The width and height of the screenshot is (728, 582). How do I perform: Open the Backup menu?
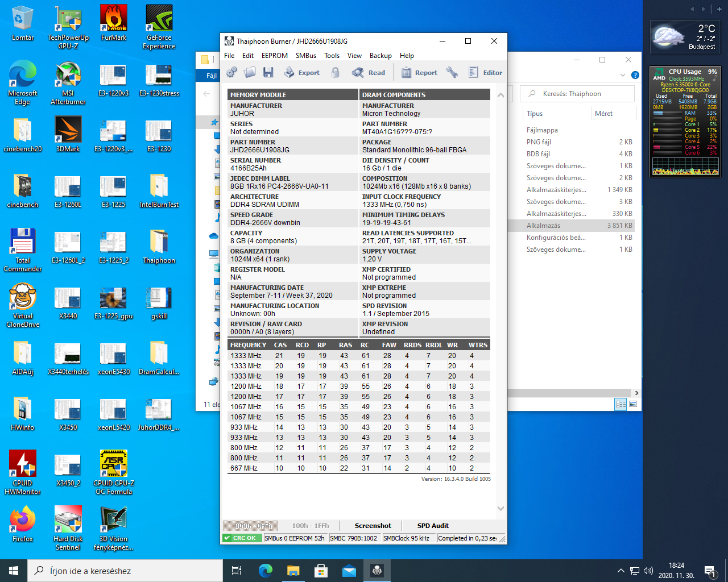pyautogui.click(x=380, y=56)
